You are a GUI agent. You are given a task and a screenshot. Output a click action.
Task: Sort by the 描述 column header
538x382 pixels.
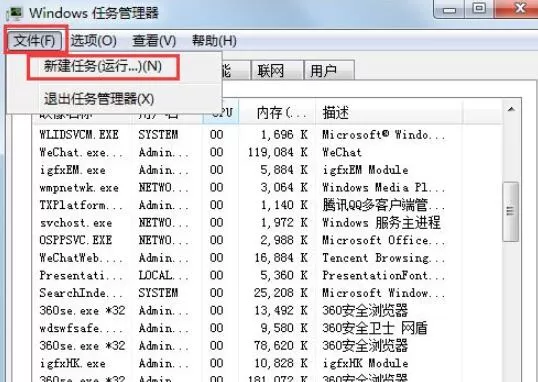[x=389, y=113]
